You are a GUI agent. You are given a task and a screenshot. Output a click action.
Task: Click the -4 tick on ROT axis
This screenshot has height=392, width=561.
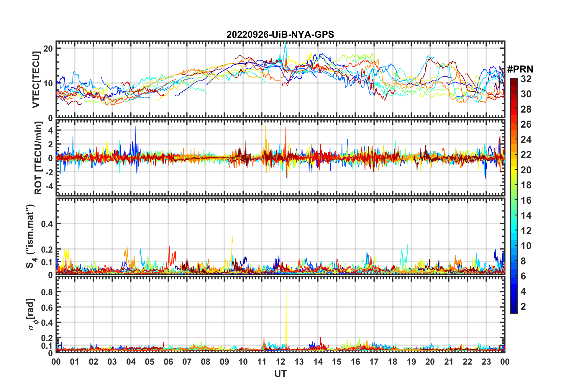[49, 186]
